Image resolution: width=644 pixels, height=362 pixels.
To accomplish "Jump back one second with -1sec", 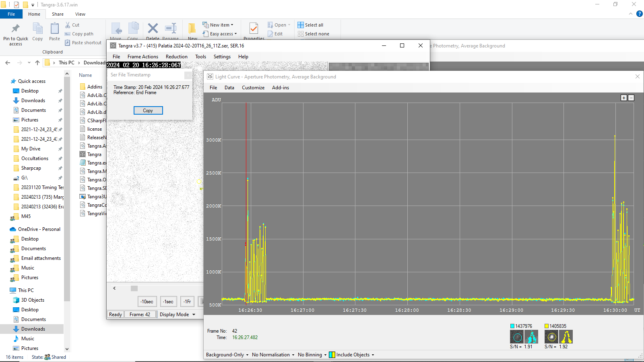I will click(168, 302).
